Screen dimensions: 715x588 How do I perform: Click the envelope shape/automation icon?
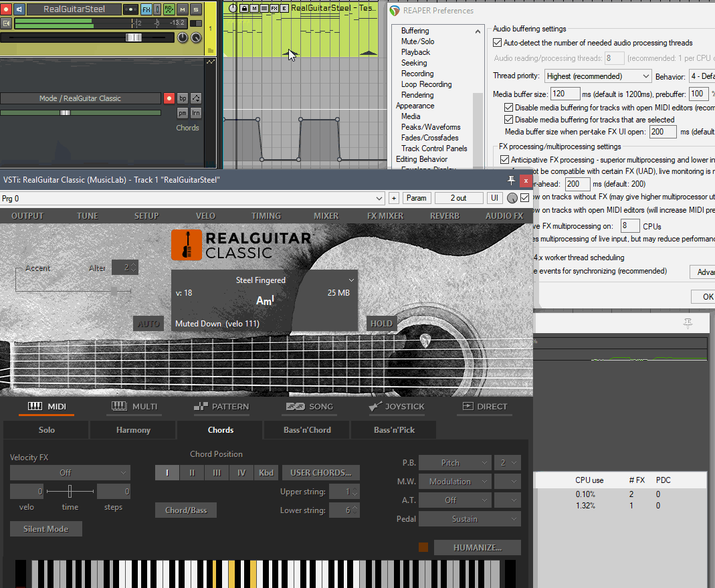click(x=196, y=98)
